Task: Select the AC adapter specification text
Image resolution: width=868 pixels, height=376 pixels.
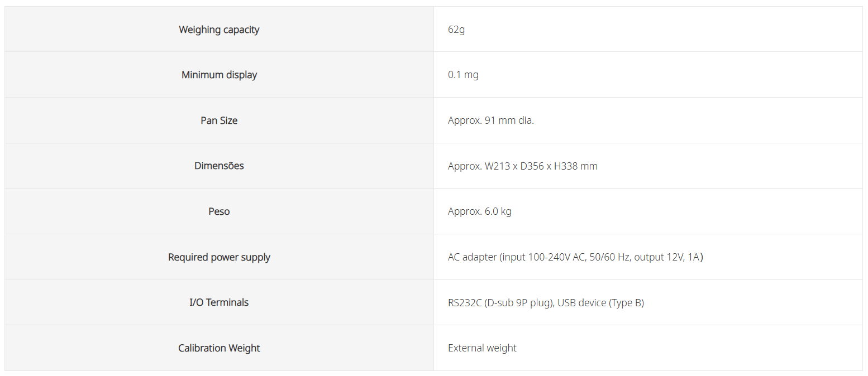Action: (x=575, y=257)
